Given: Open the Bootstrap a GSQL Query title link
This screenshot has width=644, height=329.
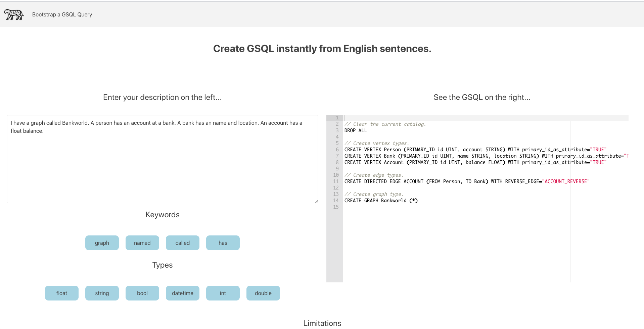Looking at the screenshot, I should pos(62,14).
